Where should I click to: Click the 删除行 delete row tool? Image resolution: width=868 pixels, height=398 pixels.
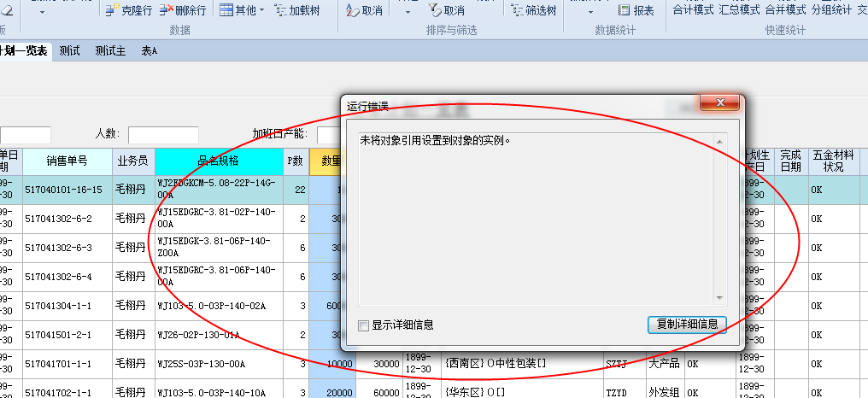[x=183, y=10]
